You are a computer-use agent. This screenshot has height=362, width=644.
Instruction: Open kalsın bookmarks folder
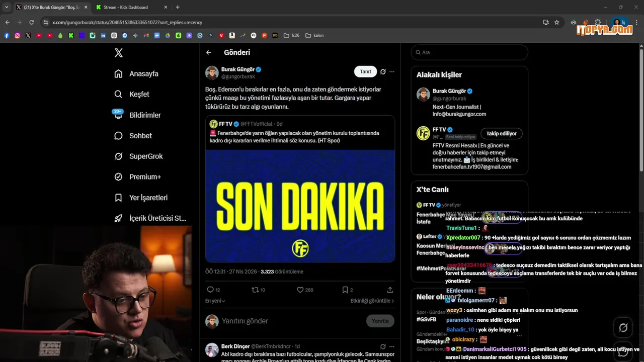click(315, 36)
